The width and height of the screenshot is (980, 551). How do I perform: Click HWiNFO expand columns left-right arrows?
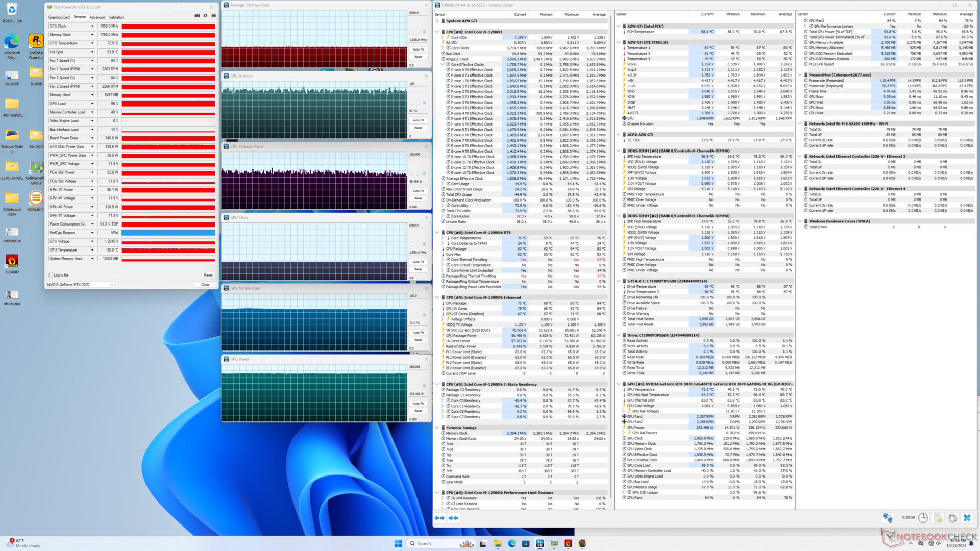pyautogui.click(x=439, y=518)
